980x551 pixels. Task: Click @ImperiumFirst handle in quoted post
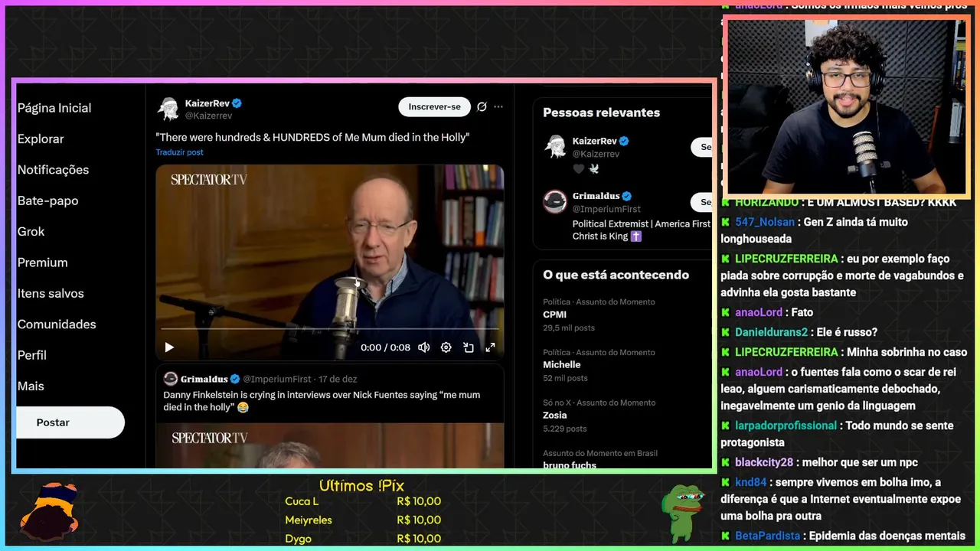tap(279, 379)
